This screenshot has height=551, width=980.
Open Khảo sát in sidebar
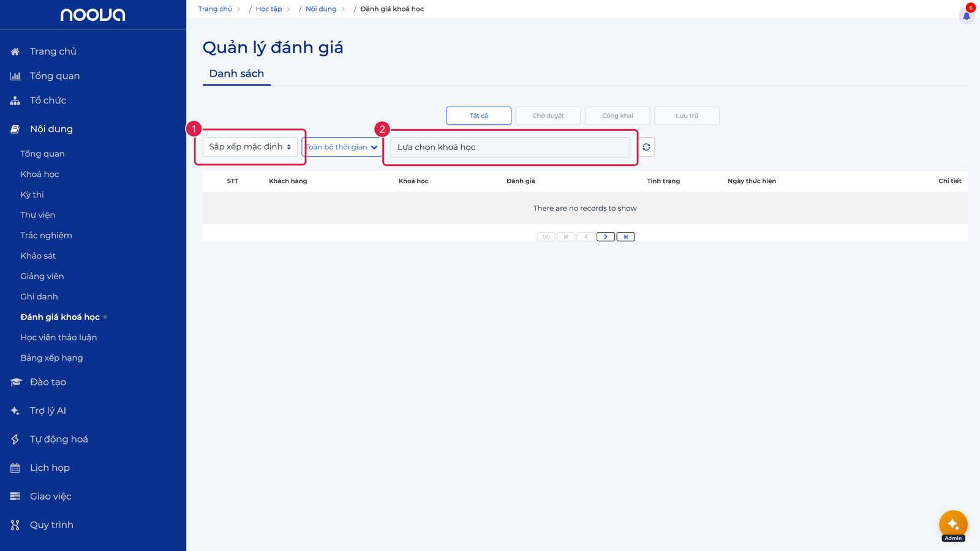(38, 256)
